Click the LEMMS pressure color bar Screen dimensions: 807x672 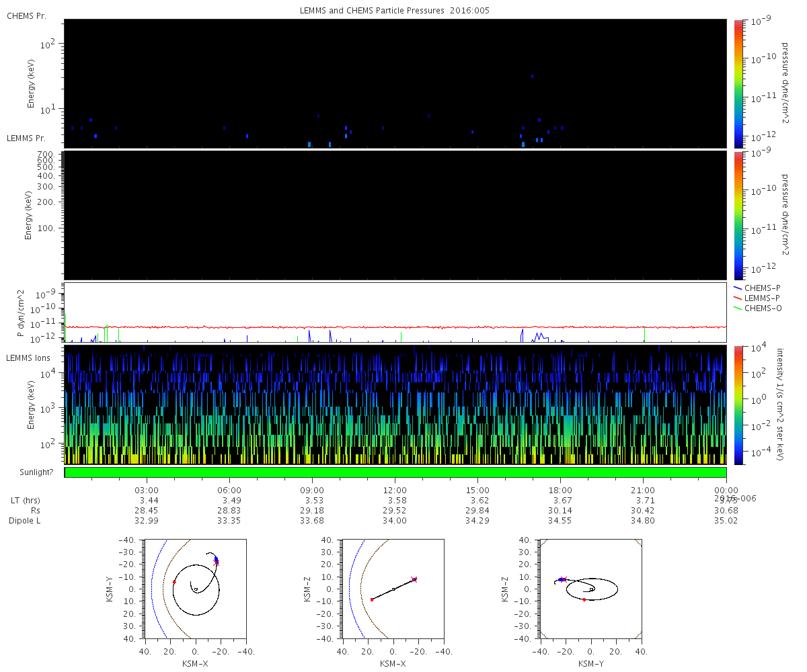point(738,215)
